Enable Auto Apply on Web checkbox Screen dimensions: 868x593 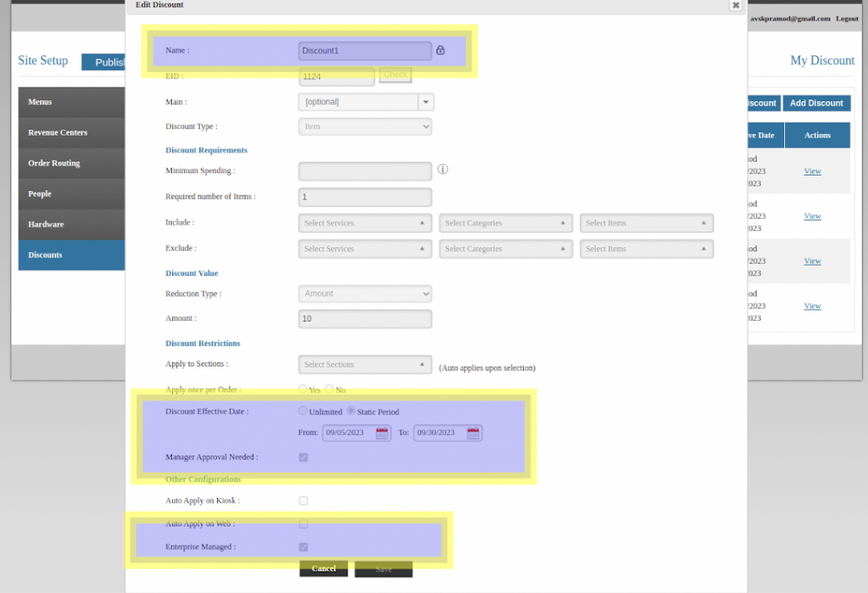303,524
